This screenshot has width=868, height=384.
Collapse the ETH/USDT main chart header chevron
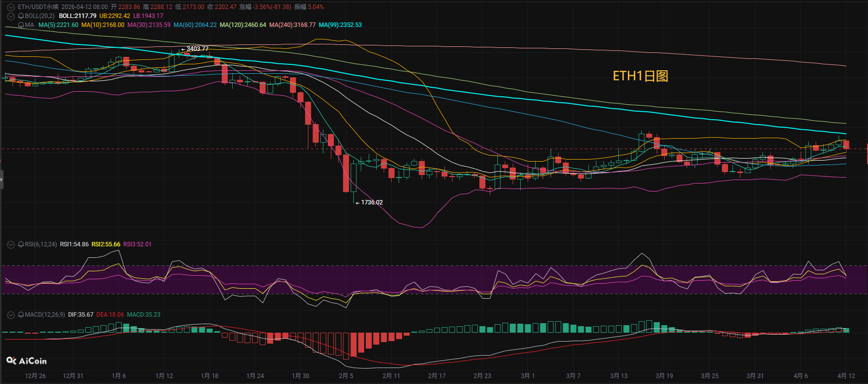(x=11, y=7)
